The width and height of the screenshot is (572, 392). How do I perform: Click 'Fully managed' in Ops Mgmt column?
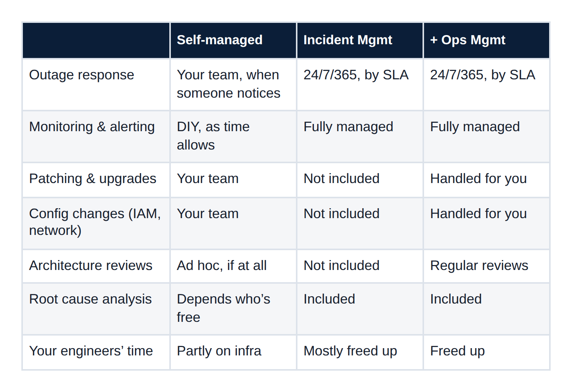486,136
